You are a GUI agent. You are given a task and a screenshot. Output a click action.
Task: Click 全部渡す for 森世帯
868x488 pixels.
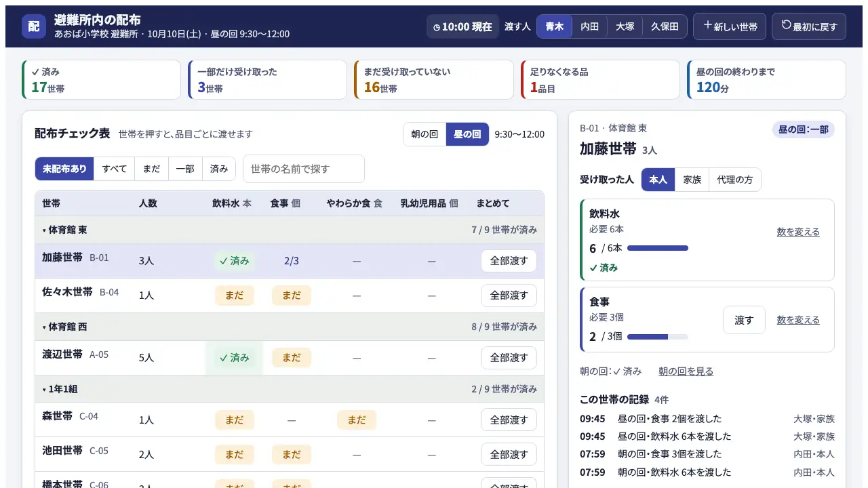509,420
